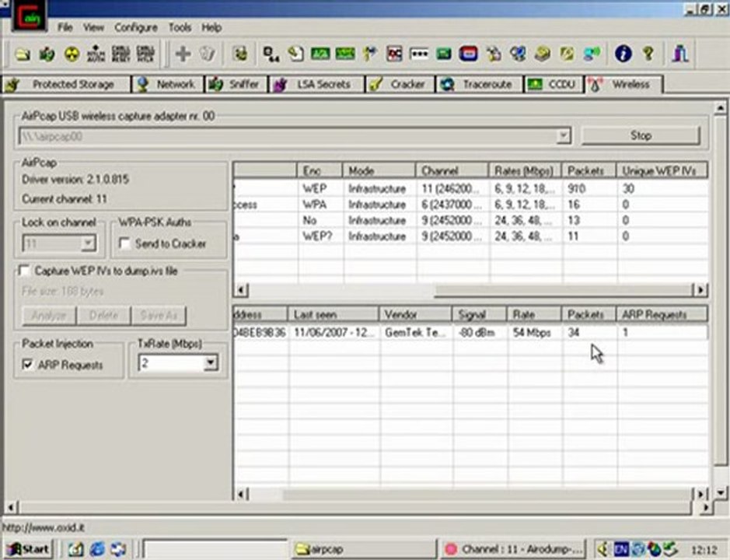Switch to the CCDU tab

click(554, 84)
